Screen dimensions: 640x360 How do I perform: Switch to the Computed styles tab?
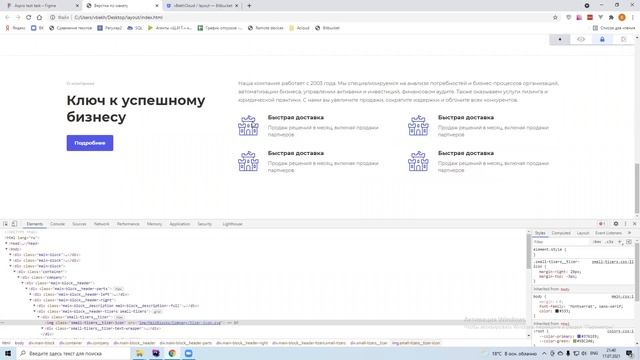click(561, 233)
